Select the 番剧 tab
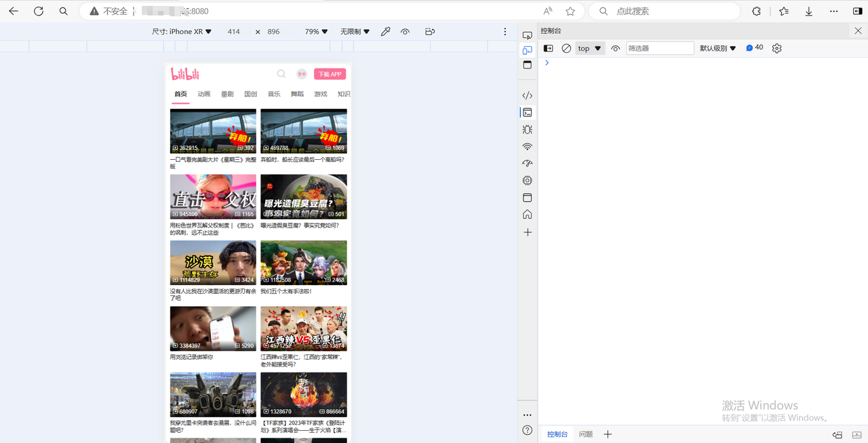 click(x=227, y=94)
